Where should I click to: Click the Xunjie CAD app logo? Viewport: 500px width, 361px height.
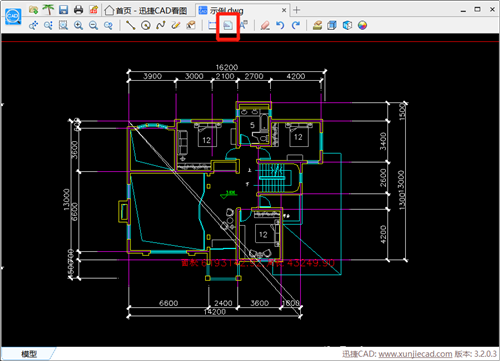point(13,16)
